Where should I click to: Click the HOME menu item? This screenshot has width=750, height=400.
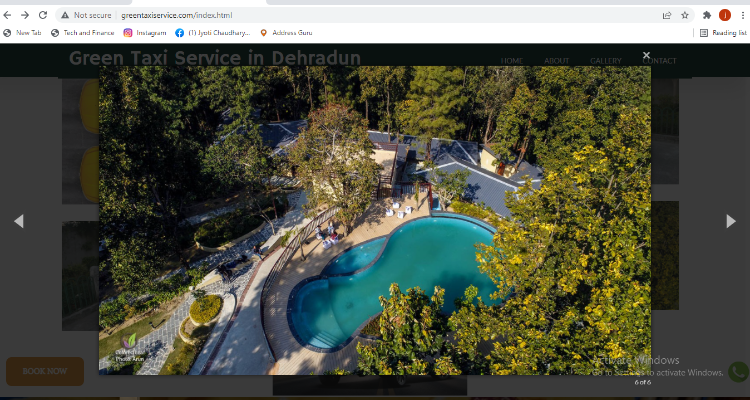(512, 61)
